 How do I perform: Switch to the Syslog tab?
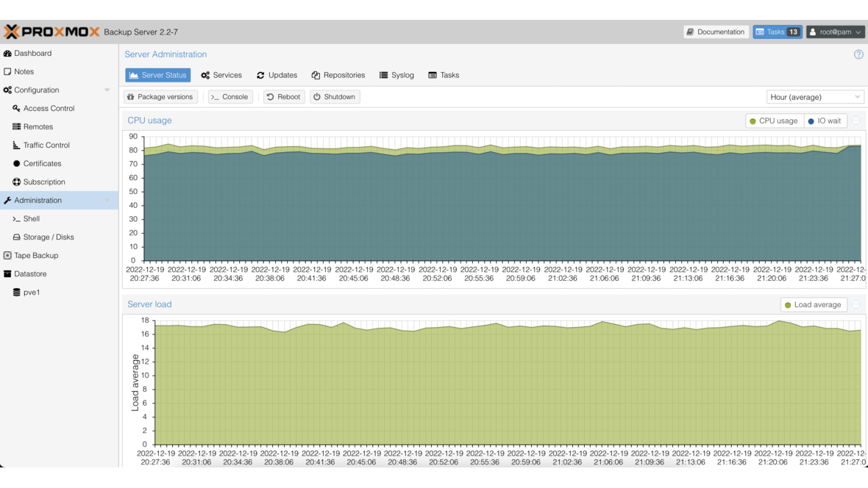click(x=396, y=74)
